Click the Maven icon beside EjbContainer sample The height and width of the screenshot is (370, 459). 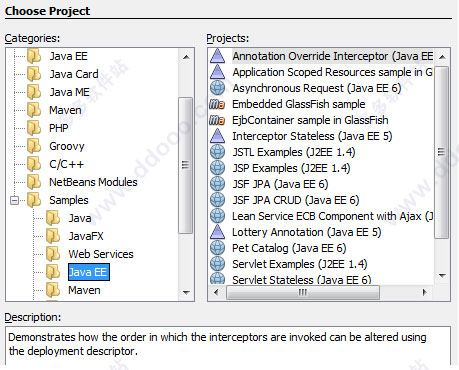tap(217, 120)
